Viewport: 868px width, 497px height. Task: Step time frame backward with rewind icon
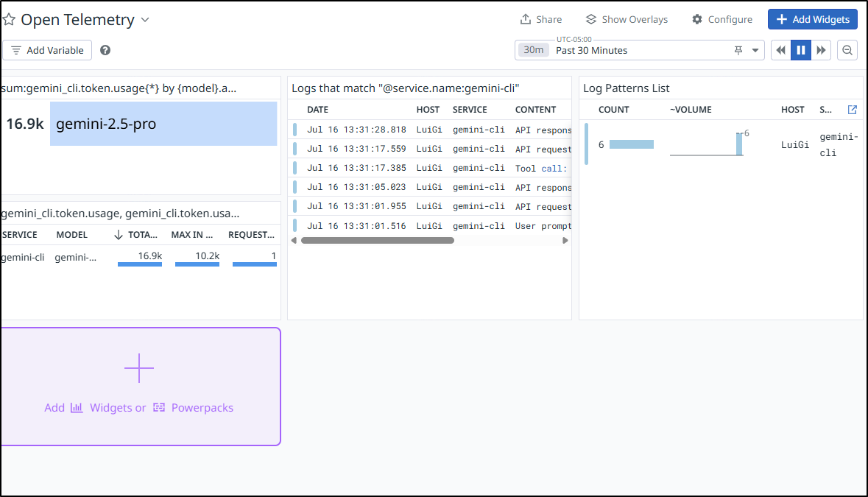tap(780, 50)
